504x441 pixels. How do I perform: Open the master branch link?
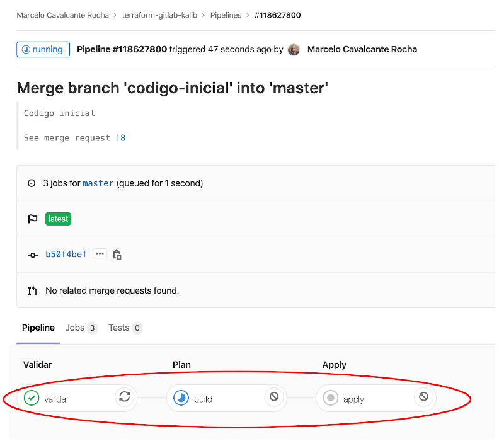click(98, 183)
